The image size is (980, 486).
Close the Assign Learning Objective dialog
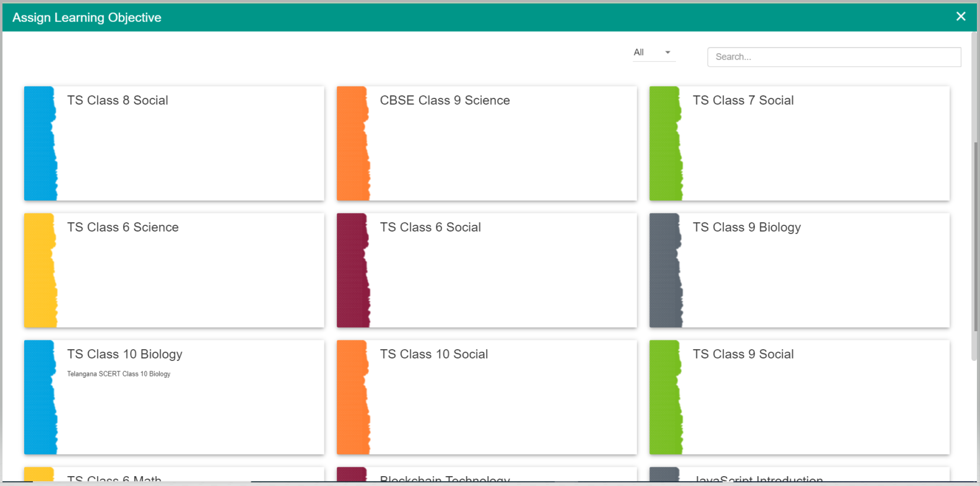point(960,17)
